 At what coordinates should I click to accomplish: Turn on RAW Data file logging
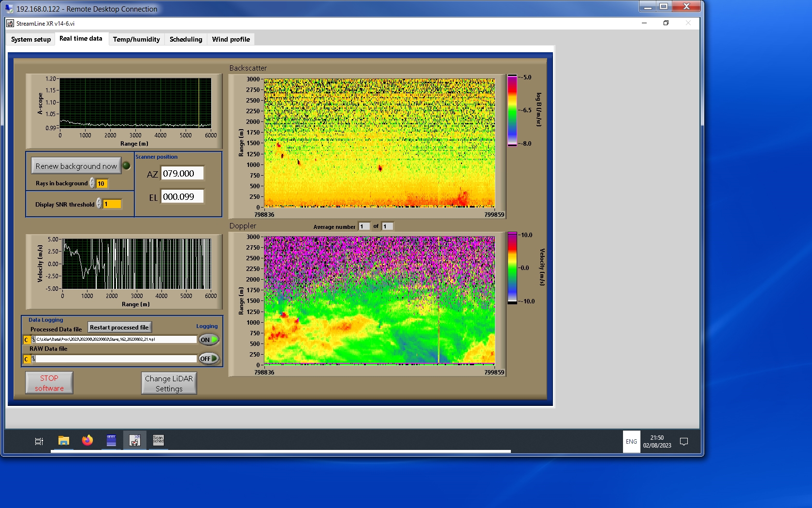[209, 359]
